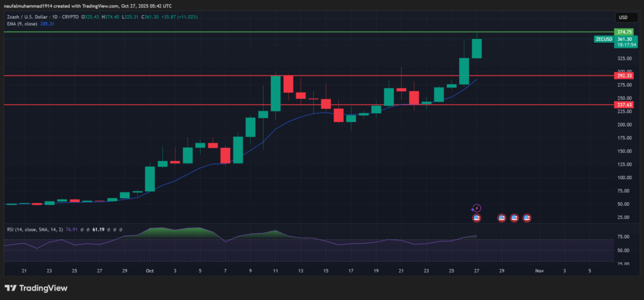Click the 237.63 red price label

pos(624,105)
